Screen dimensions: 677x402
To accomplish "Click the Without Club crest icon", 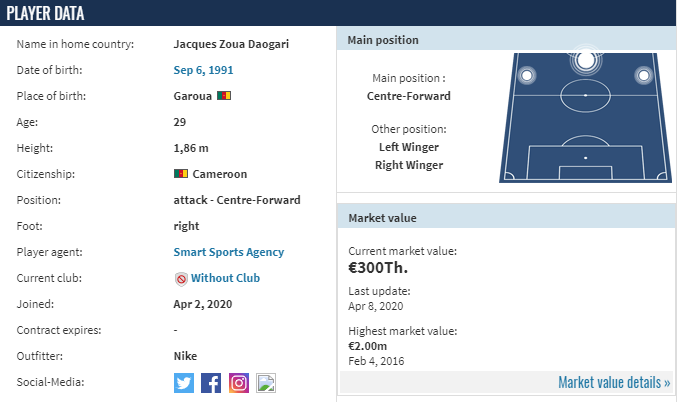I will click(x=181, y=279).
